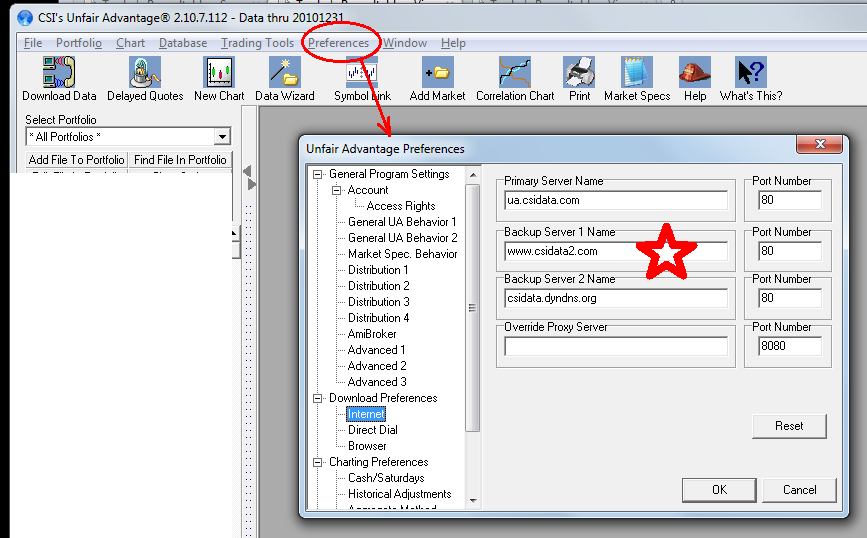Screen dimensions: 867x538
Task: Open the Trading Tools menu
Action: pos(257,43)
